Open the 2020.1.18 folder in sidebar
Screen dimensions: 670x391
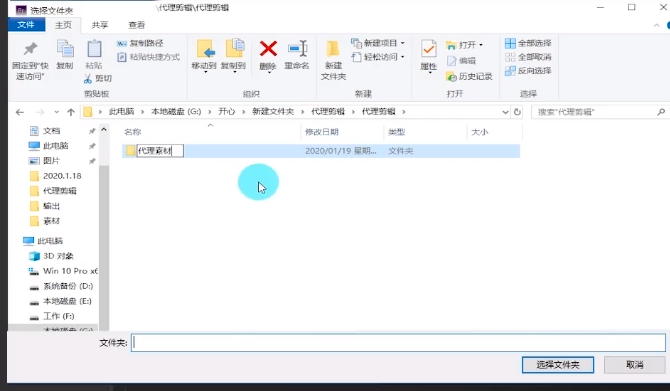[62, 176]
